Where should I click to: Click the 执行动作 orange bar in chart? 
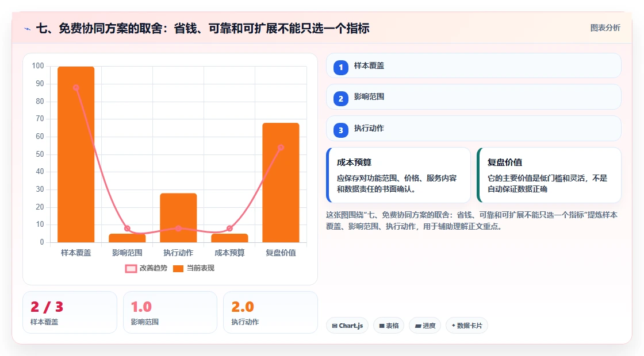coord(178,218)
